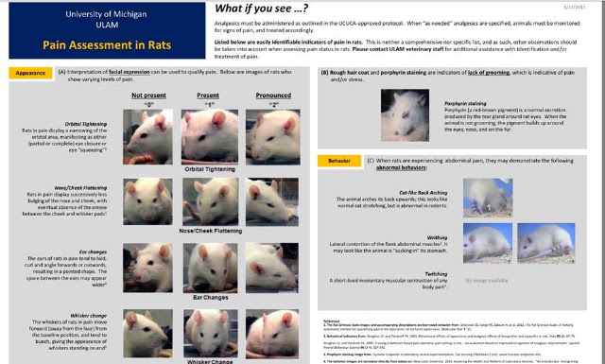The width and height of the screenshot is (605, 364).
Task: Click the 'Writhing' behavior heading
Action: 437,237
